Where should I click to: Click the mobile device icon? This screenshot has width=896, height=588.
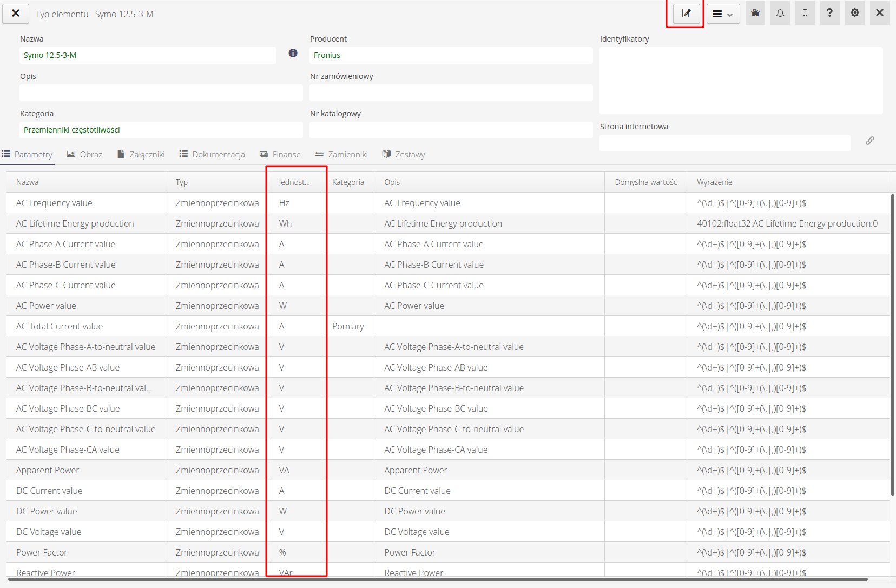click(805, 14)
